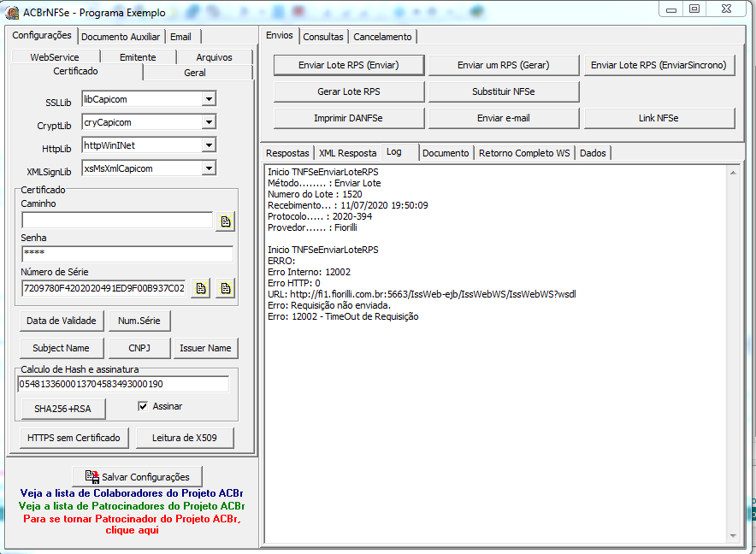Click the Subject Name button

[61, 348]
